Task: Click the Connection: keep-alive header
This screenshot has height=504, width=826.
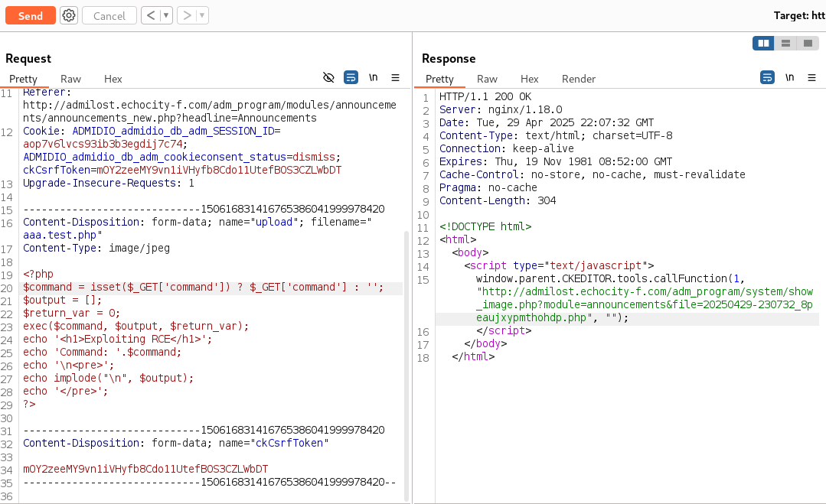Action: 506,149
